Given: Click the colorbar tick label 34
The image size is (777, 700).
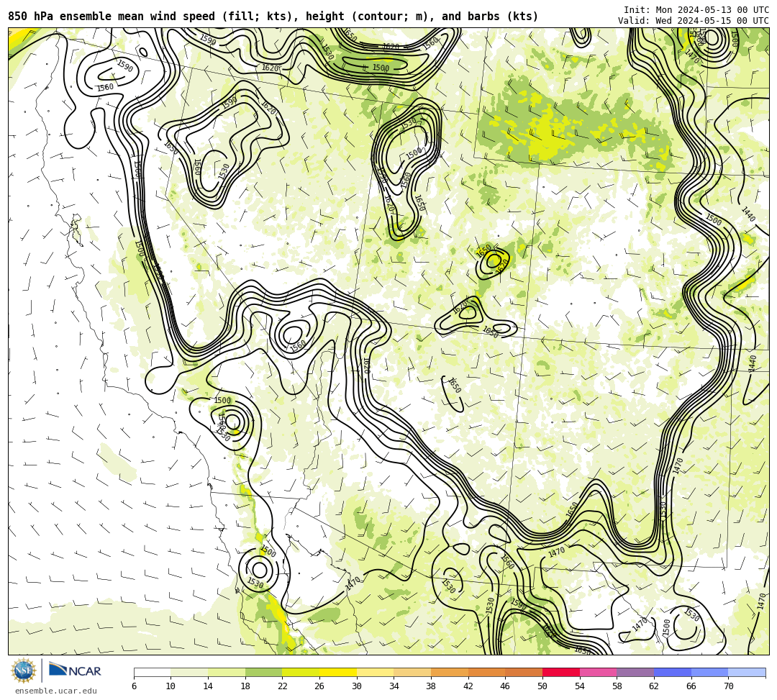Looking at the screenshot, I should (x=394, y=686).
